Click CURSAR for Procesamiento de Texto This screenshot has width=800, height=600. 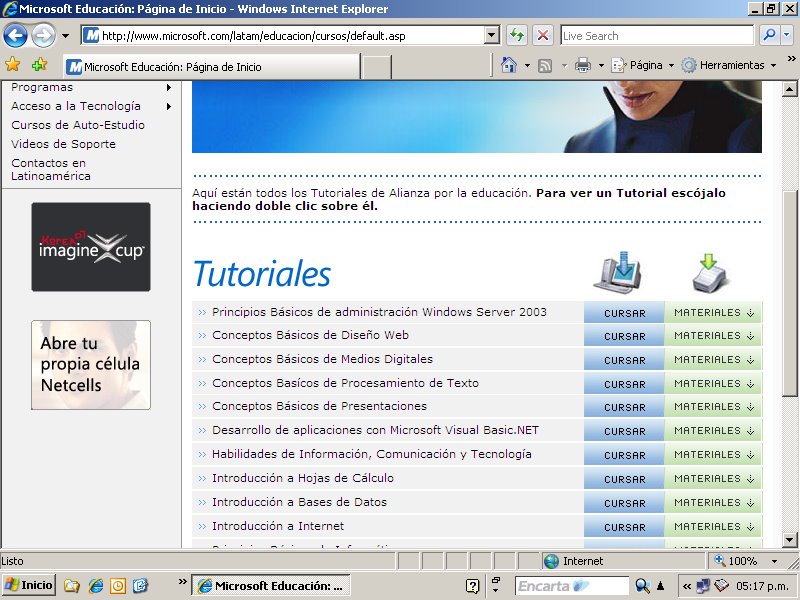[x=624, y=384]
